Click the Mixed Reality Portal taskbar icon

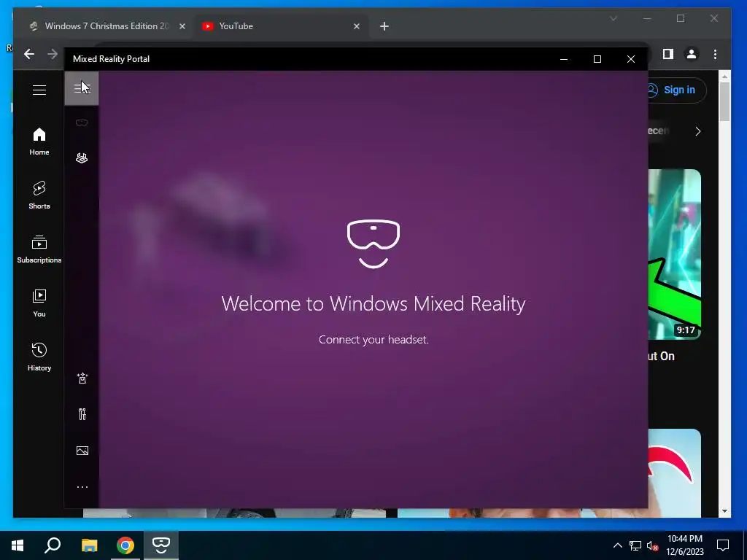pos(161,545)
